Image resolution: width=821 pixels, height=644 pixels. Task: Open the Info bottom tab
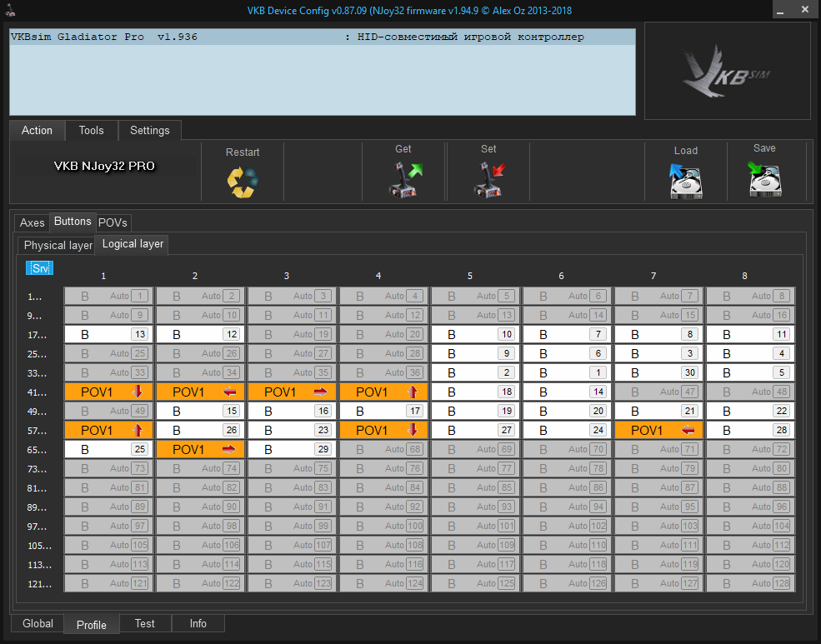[x=198, y=624]
